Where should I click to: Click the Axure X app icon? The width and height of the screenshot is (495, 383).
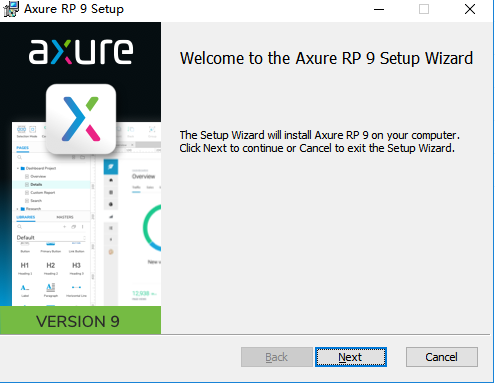[81, 119]
